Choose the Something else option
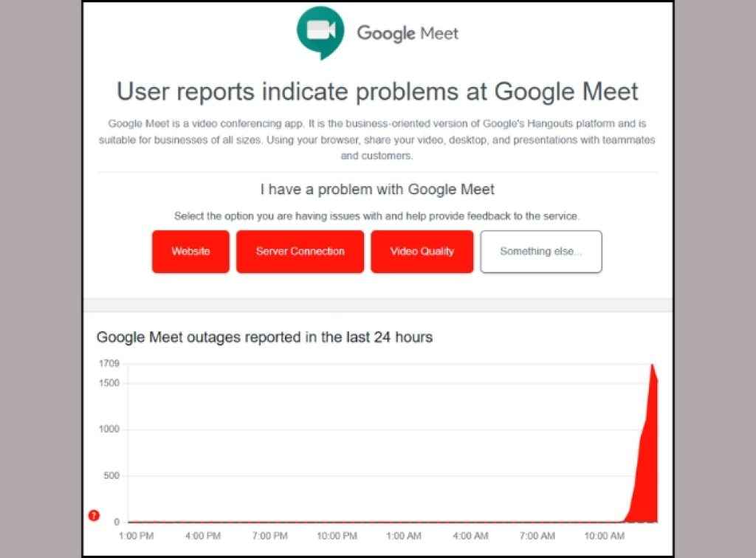756x558 pixels. tap(541, 252)
